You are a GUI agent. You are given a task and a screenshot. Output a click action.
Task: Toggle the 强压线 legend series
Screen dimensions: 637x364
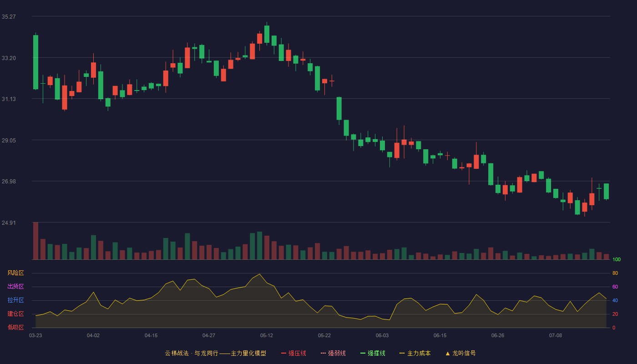(293, 353)
